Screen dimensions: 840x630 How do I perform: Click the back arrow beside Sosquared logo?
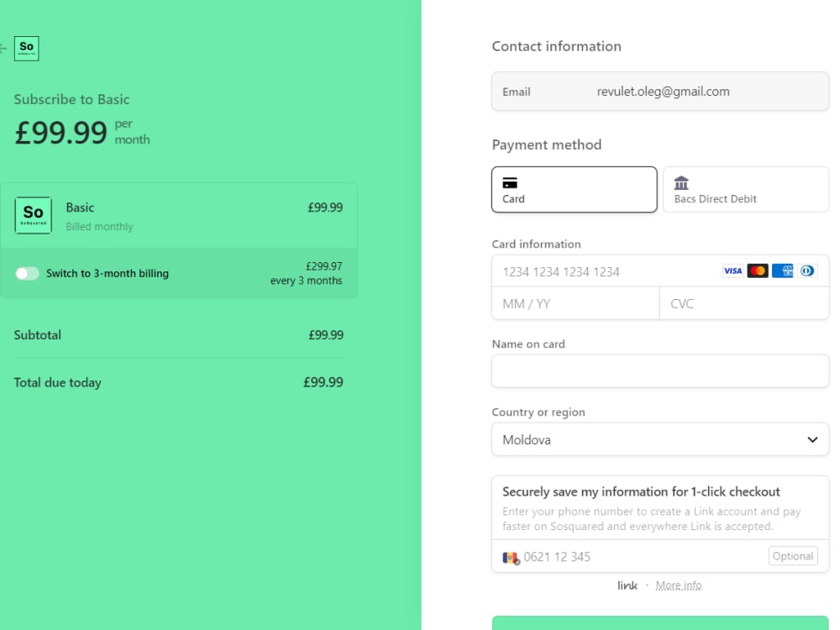pos(3,49)
